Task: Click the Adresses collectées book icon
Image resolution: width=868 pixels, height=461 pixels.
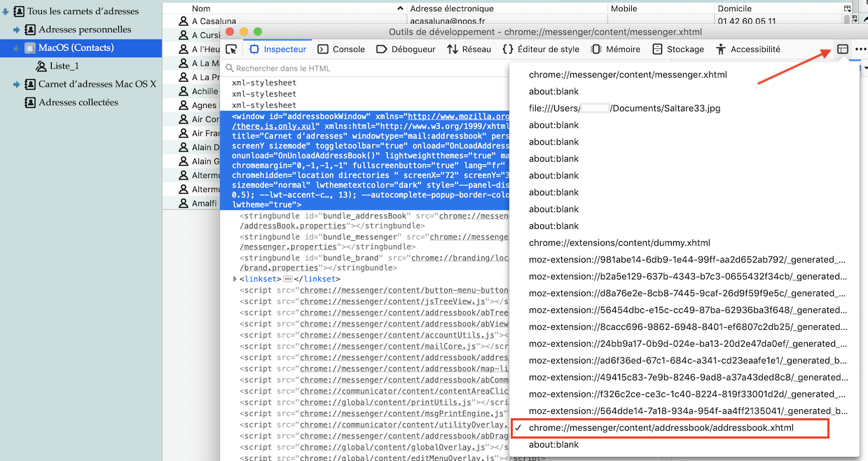Action: (x=30, y=102)
